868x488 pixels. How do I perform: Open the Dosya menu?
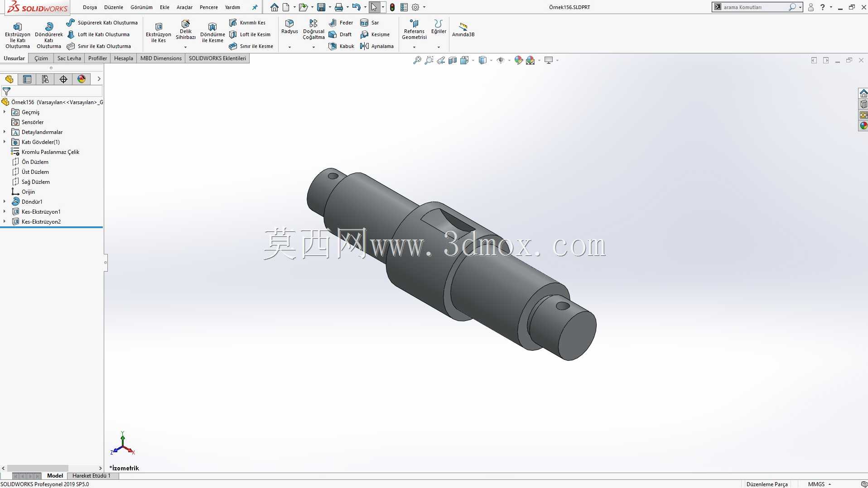pos(90,7)
